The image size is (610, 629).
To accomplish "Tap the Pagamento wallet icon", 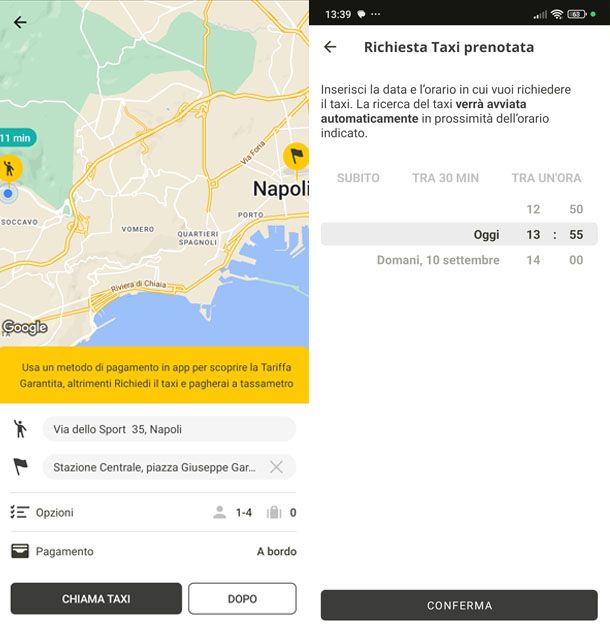I will [x=20, y=551].
